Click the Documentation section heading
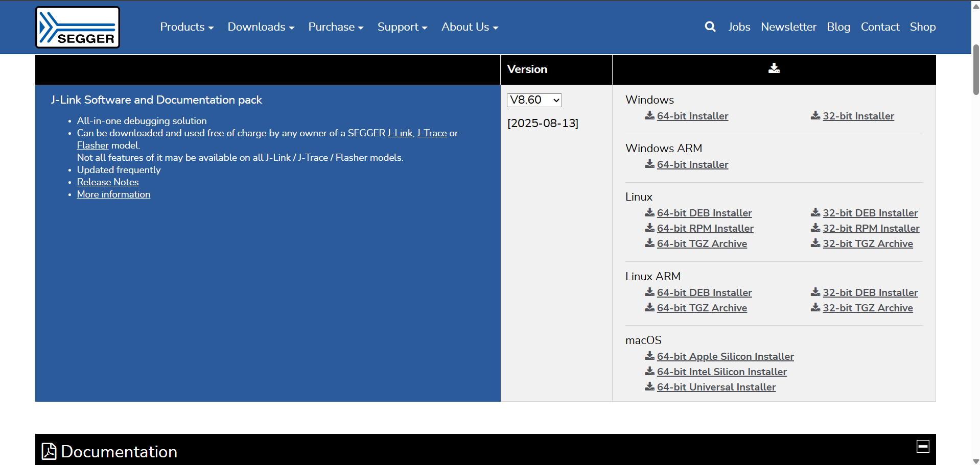 click(x=119, y=452)
